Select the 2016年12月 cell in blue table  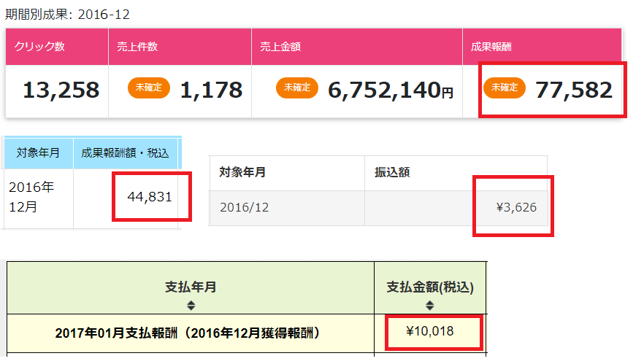(38, 197)
